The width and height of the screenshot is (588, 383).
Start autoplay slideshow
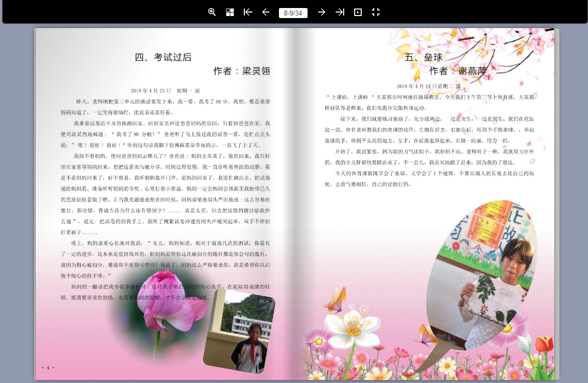tap(358, 13)
